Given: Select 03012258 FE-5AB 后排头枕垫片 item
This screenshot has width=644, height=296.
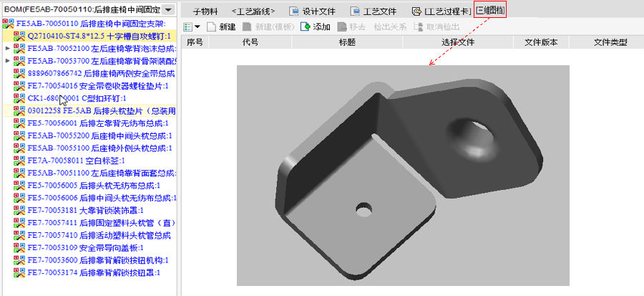Looking at the screenshot, I should tap(102, 110).
